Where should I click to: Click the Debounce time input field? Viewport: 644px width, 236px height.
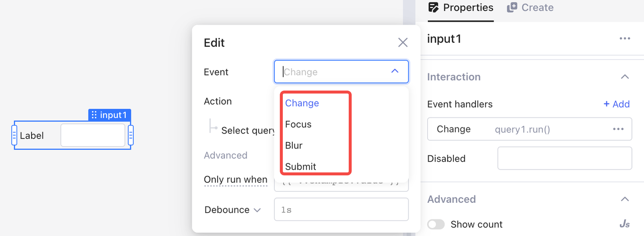[341, 209]
